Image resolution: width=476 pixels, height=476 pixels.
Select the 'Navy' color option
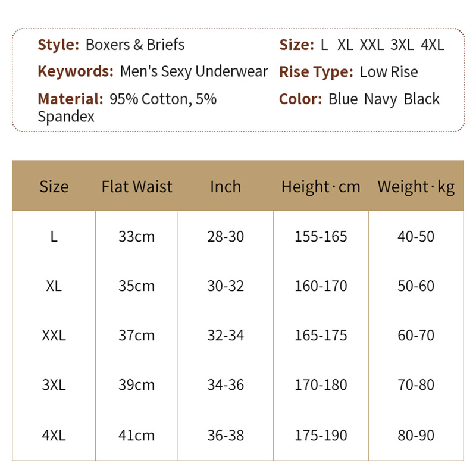pos(380,99)
